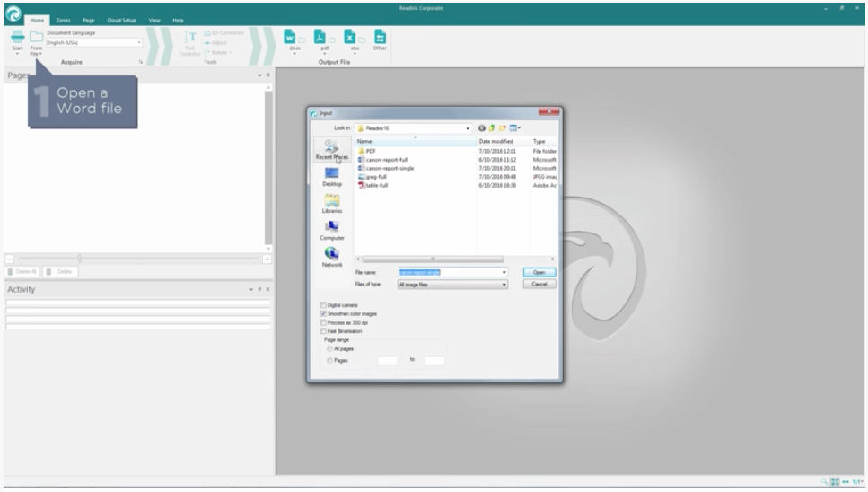
Task: Click the Open button in dialog
Action: (539, 272)
